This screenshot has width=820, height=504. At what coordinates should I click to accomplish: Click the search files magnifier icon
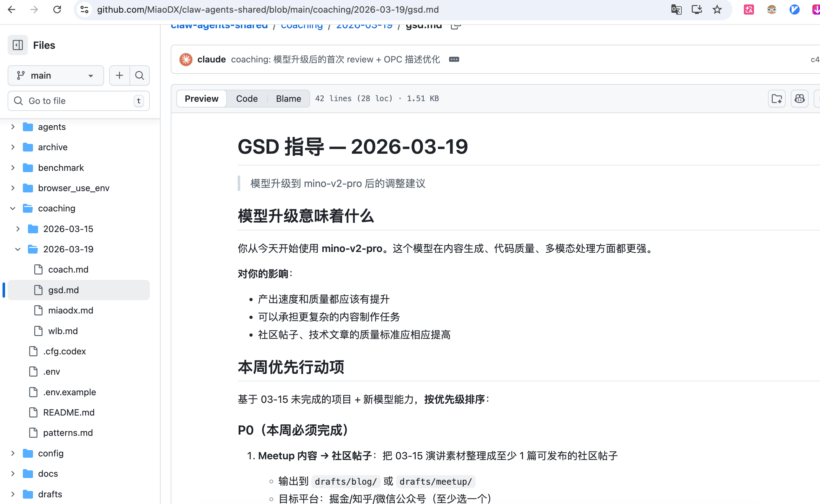[x=139, y=76]
